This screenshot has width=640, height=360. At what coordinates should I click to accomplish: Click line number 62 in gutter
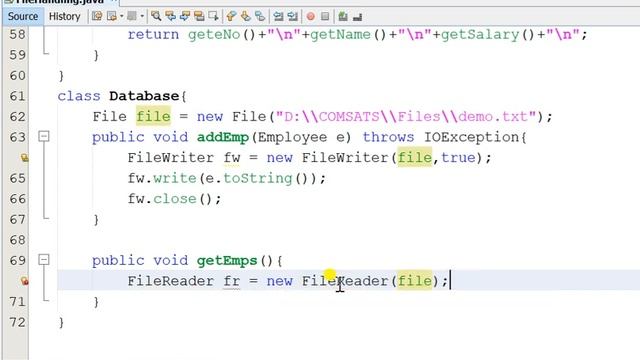click(18, 117)
